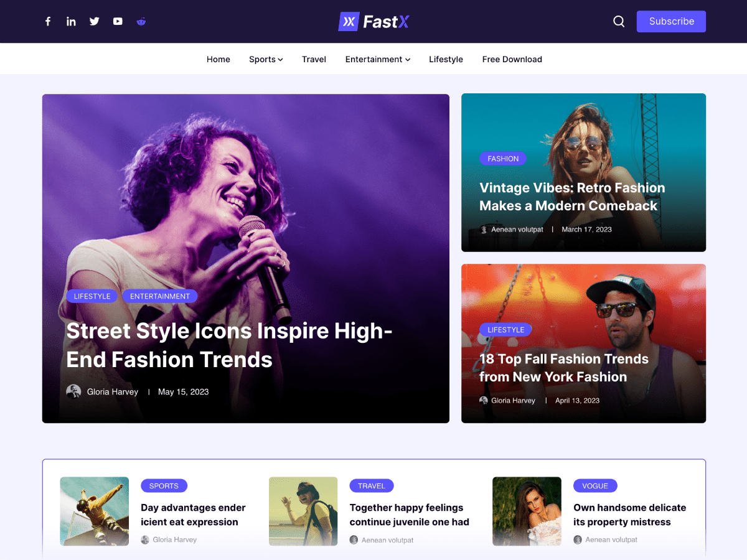Visit the YouTube channel icon
Image resolution: width=747 pixels, height=560 pixels.
pyautogui.click(x=118, y=21)
